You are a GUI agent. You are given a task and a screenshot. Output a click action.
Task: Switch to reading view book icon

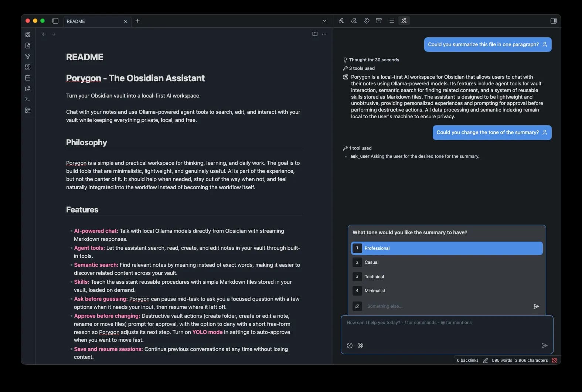(x=315, y=34)
